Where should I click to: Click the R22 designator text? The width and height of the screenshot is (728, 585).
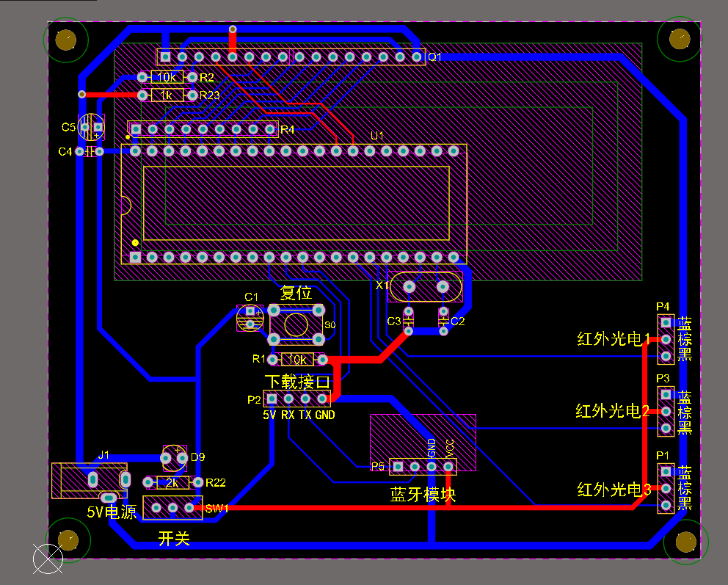216,483
